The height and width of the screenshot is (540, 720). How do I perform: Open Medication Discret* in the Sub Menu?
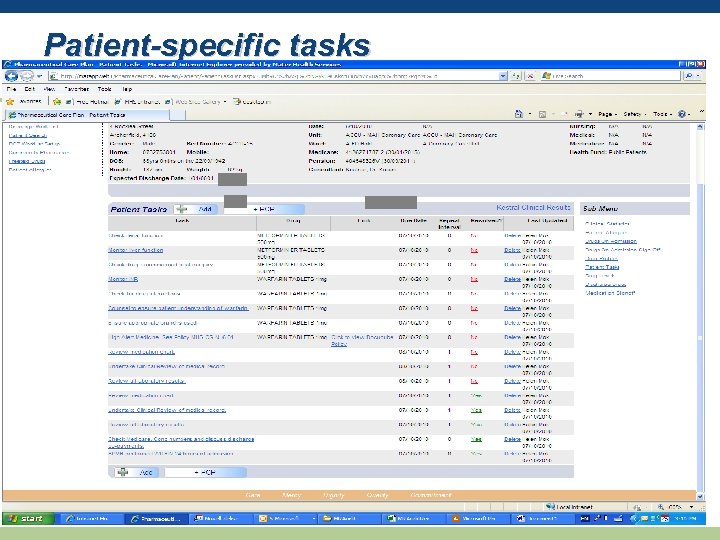tap(610, 292)
